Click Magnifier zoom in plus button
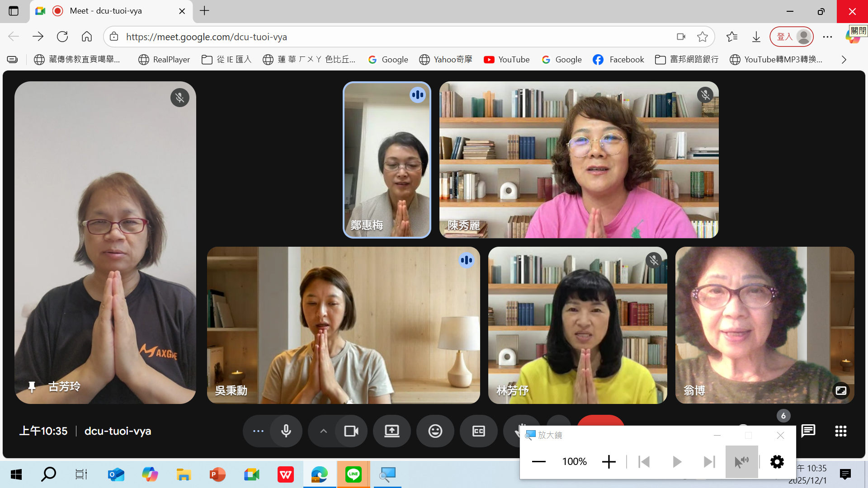Viewport: 868px width, 488px height. pyautogui.click(x=609, y=462)
